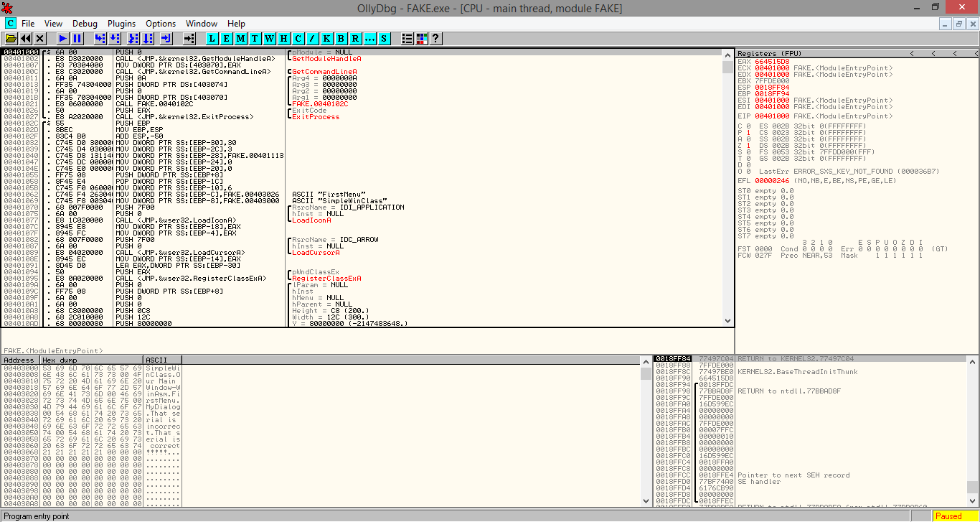The image size is (980, 522).
Task: Click the disassembly pane scrollbar up arrow
Action: click(x=728, y=54)
